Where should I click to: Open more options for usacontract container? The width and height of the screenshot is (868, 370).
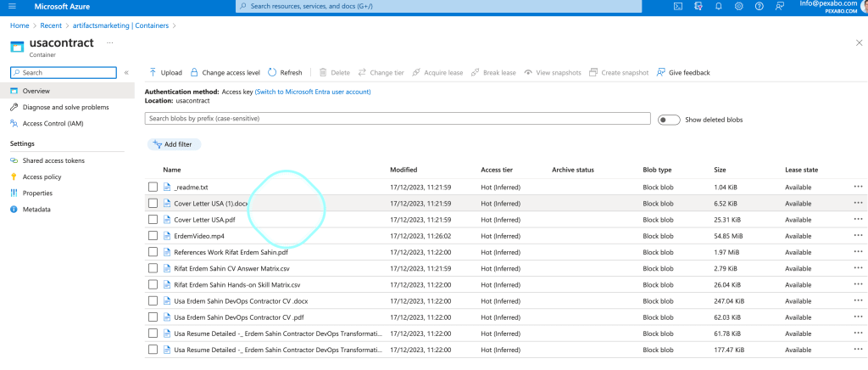(x=109, y=42)
